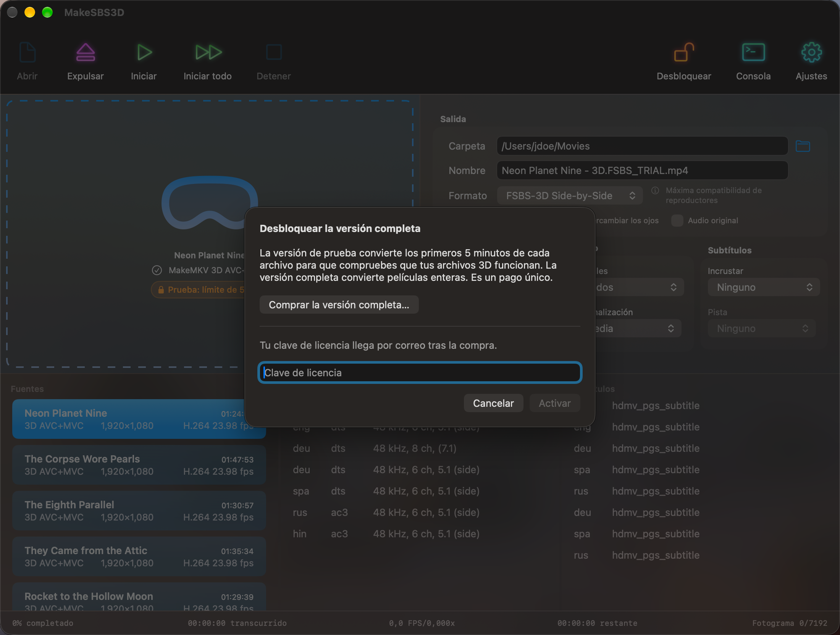The image size is (840, 635).
Task: Start conversion with the Iniciar play icon
Action: point(144,52)
